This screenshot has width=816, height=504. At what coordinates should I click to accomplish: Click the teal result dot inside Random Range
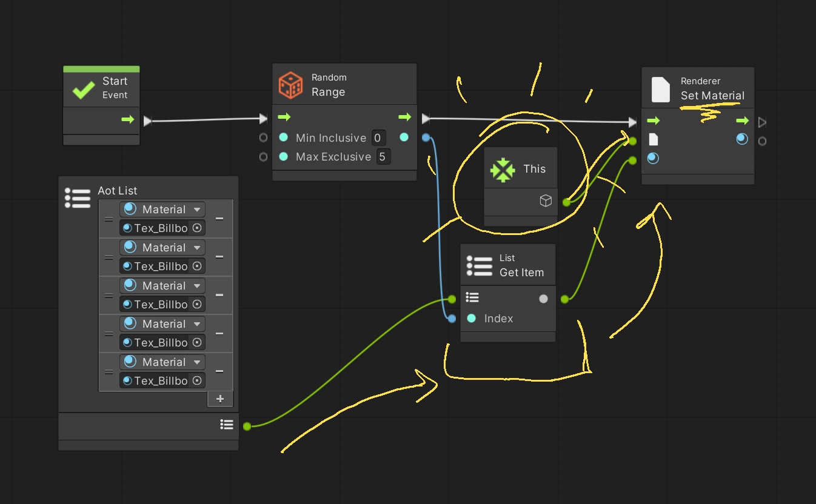click(404, 138)
